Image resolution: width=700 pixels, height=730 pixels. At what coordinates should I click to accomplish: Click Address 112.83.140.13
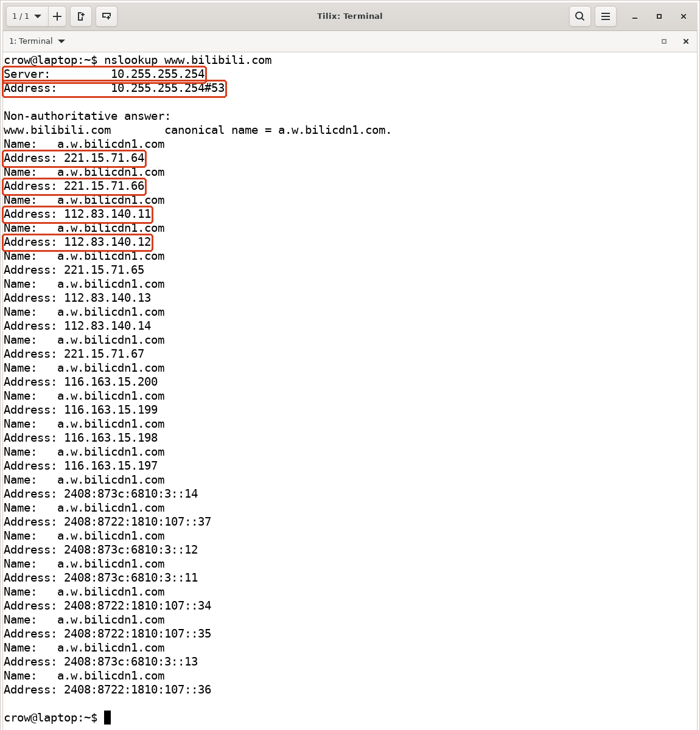[x=77, y=298]
